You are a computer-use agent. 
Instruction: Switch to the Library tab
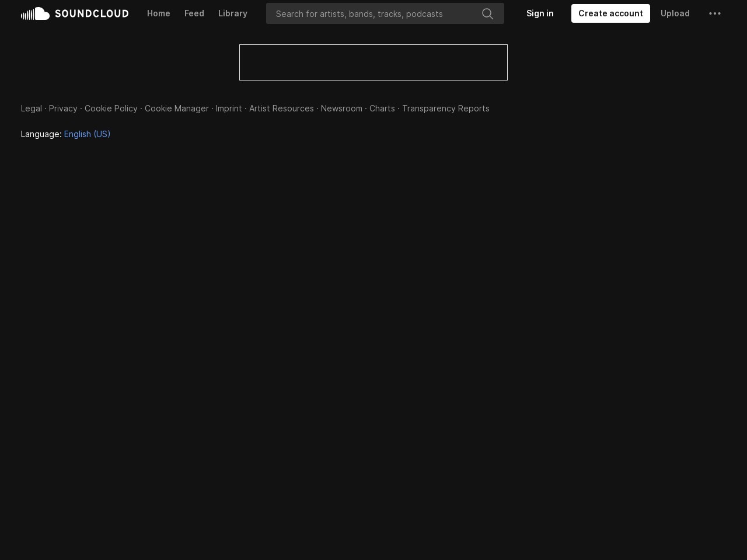[x=232, y=13]
